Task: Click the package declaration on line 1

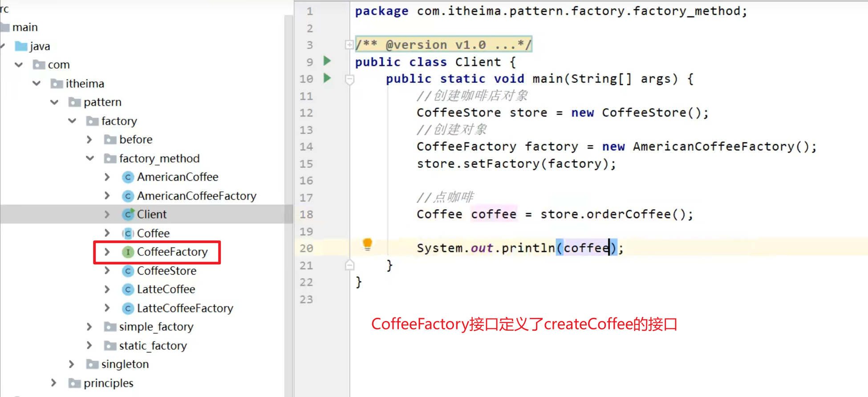Action: pyautogui.click(x=551, y=11)
